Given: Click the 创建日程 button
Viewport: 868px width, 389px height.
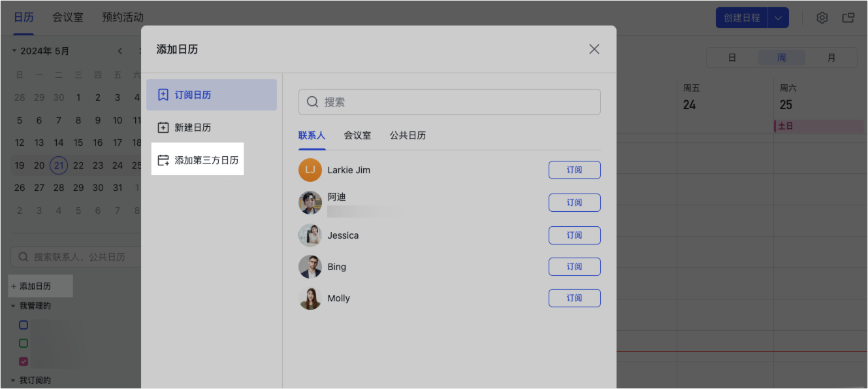Looking at the screenshot, I should click(741, 18).
